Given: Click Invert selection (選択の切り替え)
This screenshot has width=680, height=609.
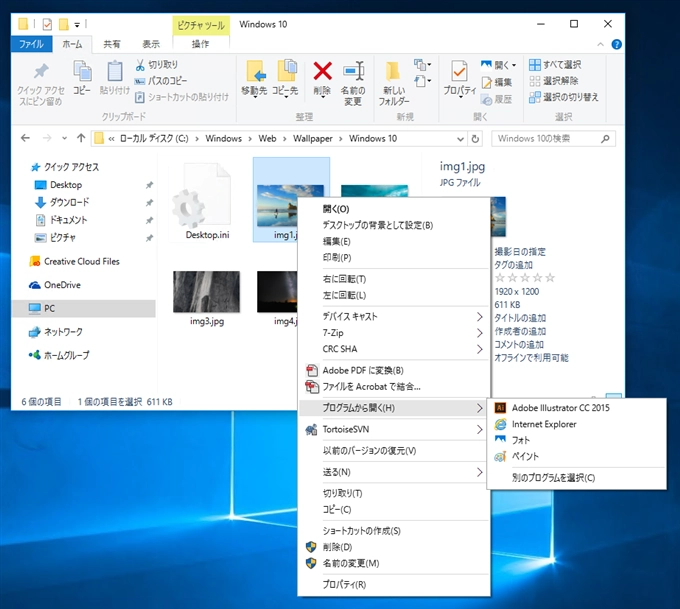Looking at the screenshot, I should click(564, 97).
